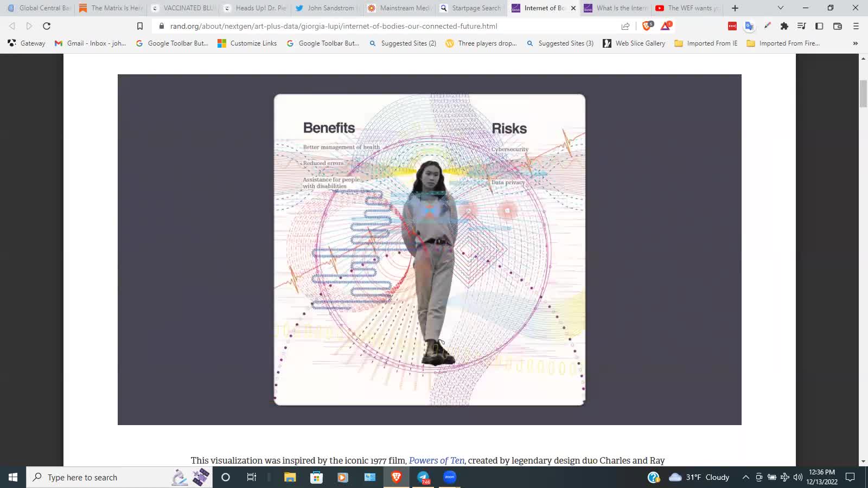868x488 pixels.
Task: Switch to What Is the Internet tab
Action: tap(616, 8)
